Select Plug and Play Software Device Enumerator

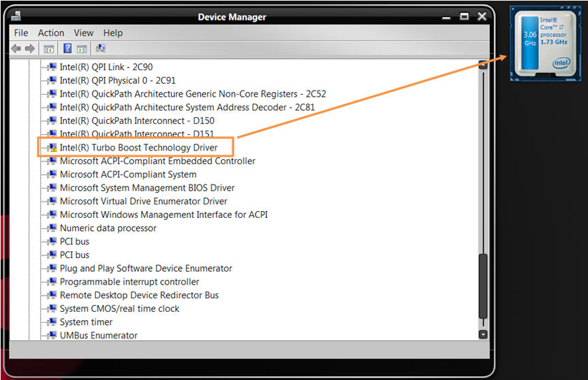click(146, 268)
